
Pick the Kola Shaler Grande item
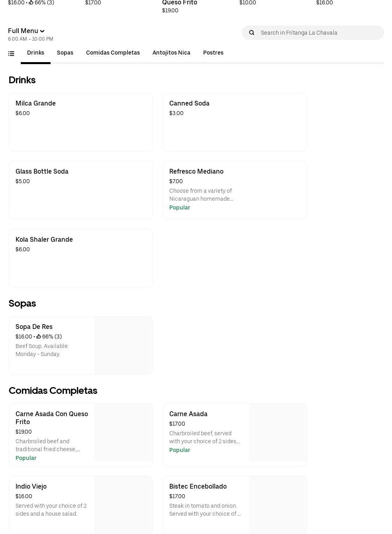tap(80, 258)
